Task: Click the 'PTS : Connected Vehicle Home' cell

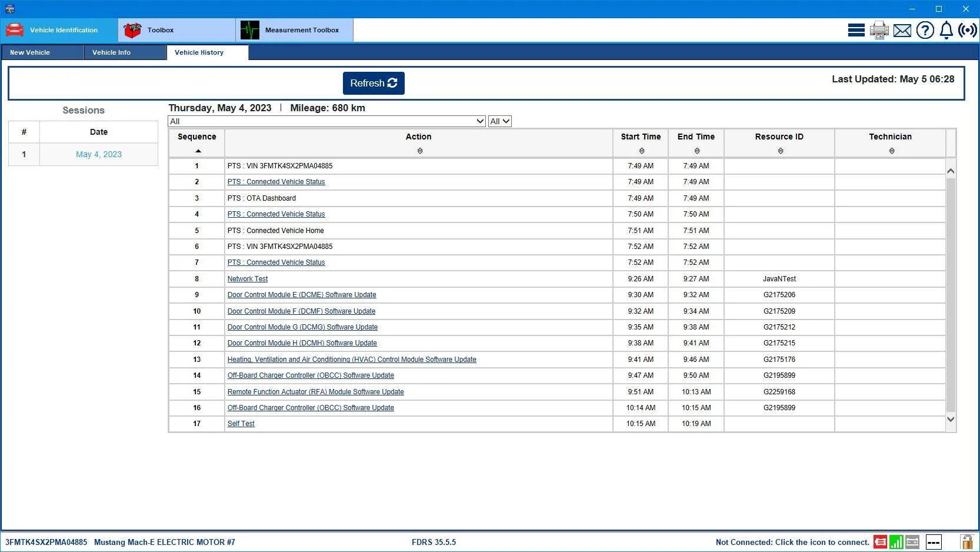Action: (418, 231)
